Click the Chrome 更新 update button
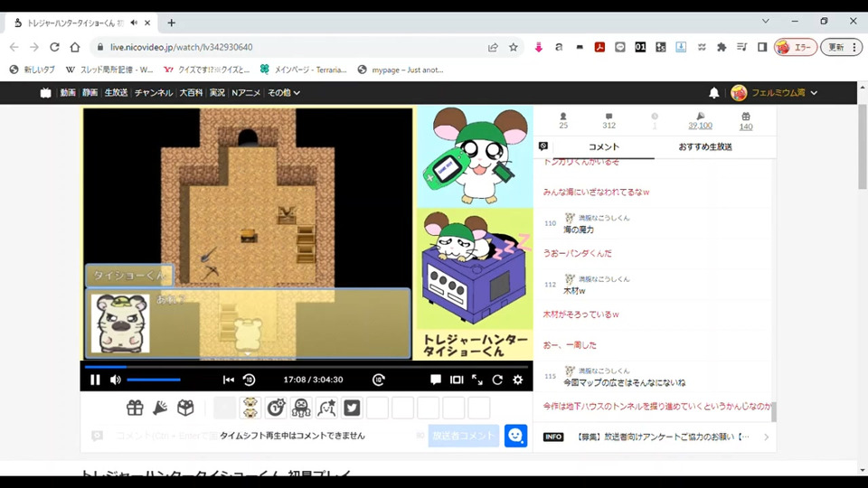The width and height of the screenshot is (868, 488). [842, 47]
